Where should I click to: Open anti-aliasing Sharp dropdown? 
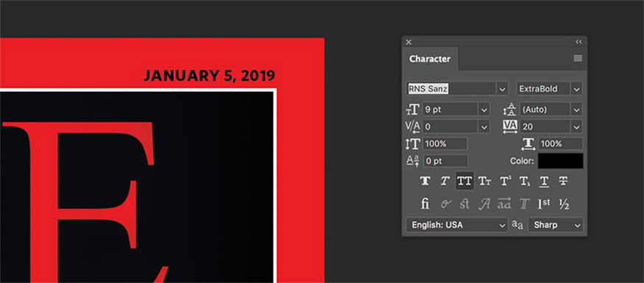pyautogui.click(x=555, y=225)
